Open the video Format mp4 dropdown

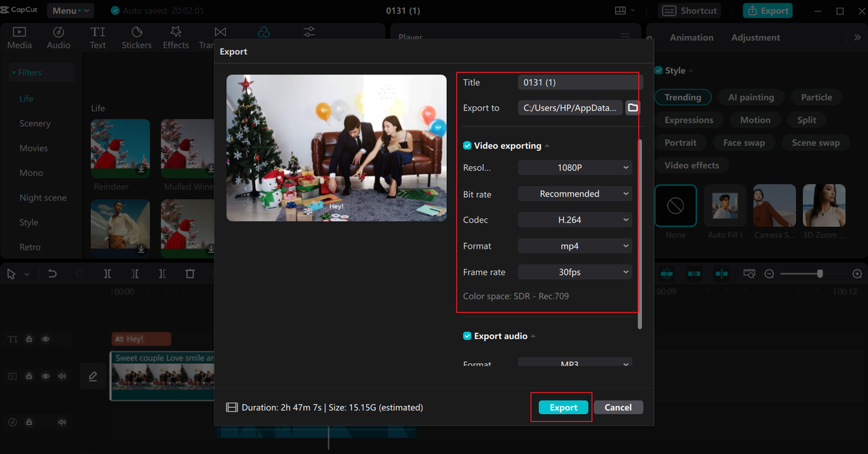coord(575,246)
